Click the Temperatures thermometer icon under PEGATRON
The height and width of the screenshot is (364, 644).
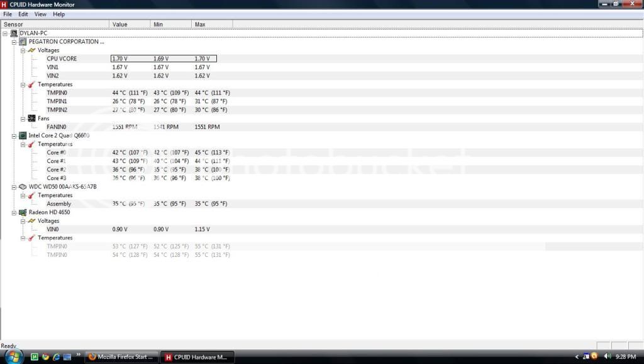pyautogui.click(x=31, y=85)
